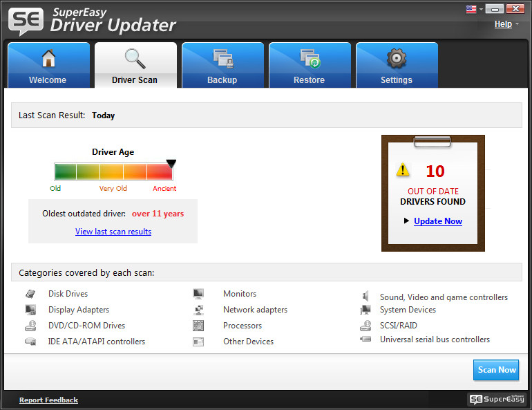Click the "Very Old" label under age bar
Screen dimensions: 532x410
click(113, 188)
